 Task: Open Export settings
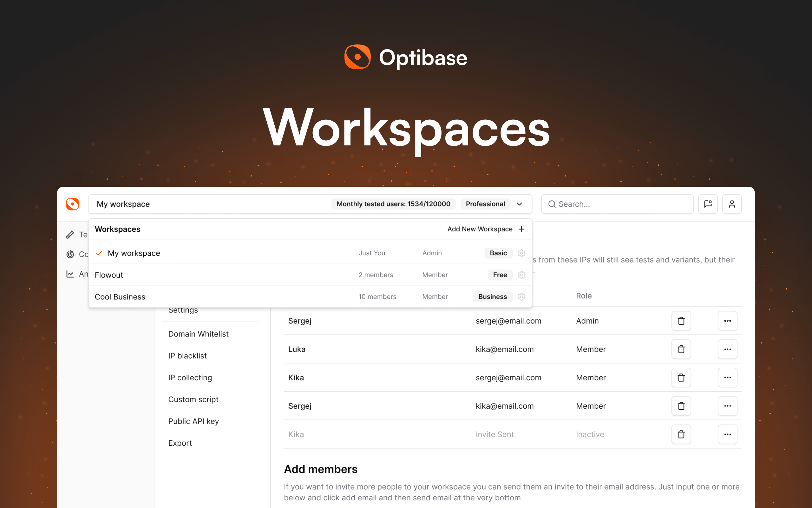[x=180, y=443]
